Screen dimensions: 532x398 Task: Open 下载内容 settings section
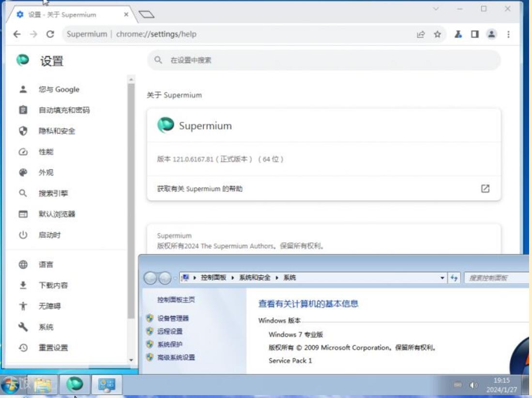[x=53, y=286]
